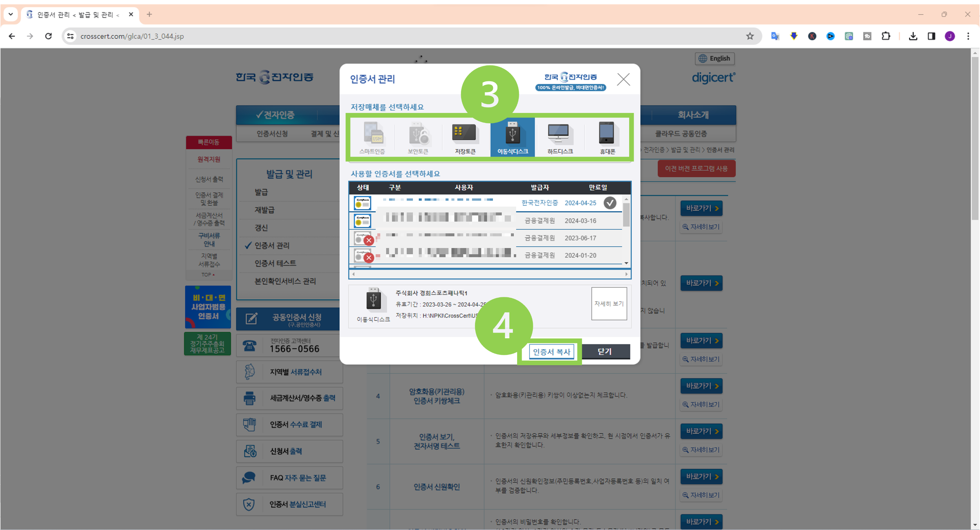
Task: Open 인증서 테스트 in the side menu
Action: point(275,263)
